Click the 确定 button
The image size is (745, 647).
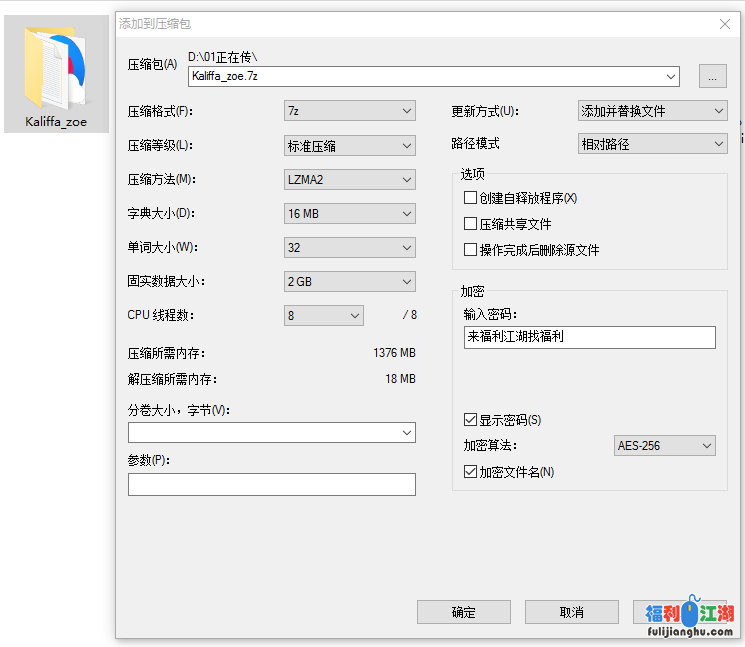463,612
